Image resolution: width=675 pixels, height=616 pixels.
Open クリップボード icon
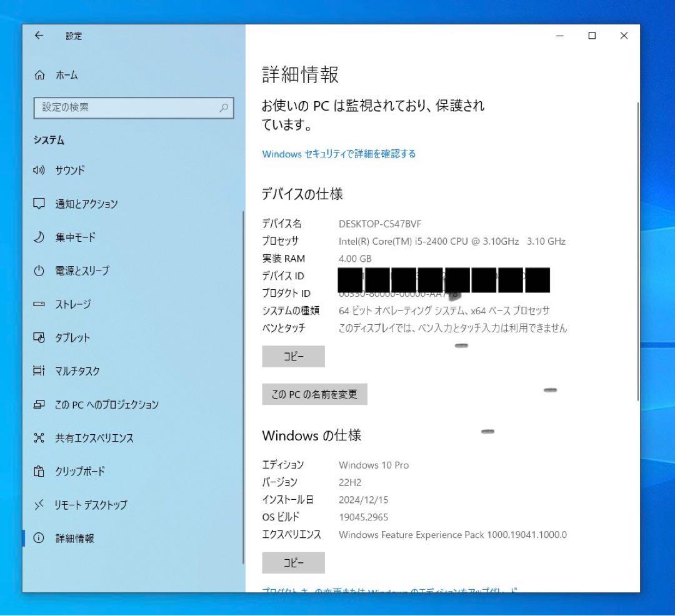pyautogui.click(x=39, y=472)
